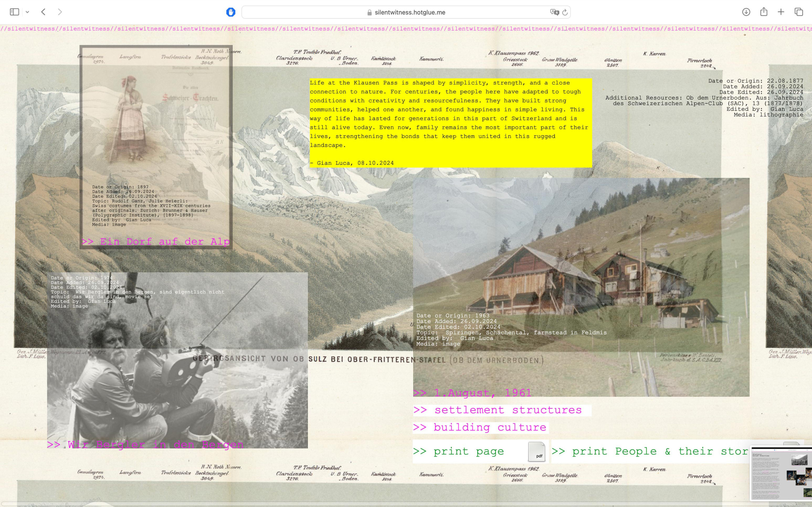Click 'Date or Origin: 22.08.1877' text
812x507 pixels.
pos(756,81)
